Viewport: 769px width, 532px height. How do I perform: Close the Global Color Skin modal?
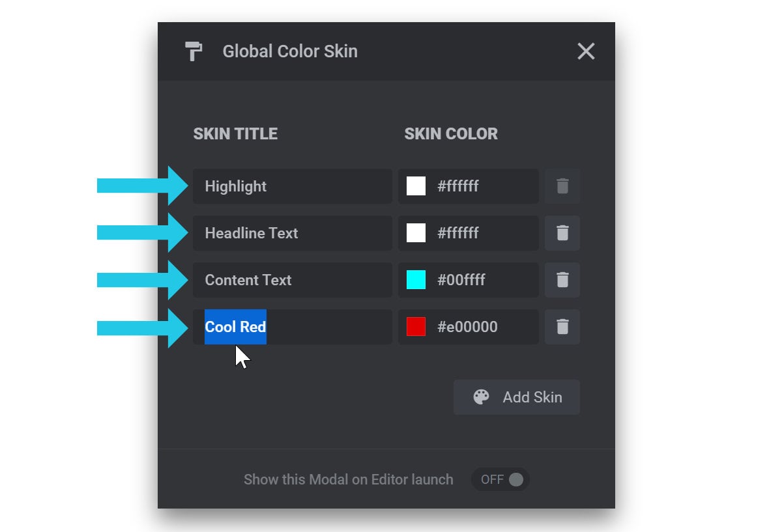[586, 51]
